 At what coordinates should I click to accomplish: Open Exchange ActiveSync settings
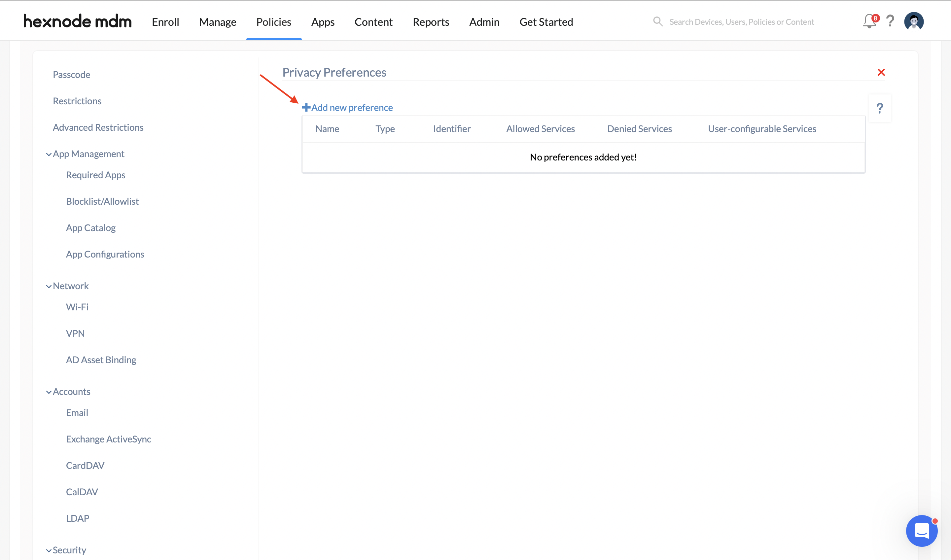[x=108, y=439]
